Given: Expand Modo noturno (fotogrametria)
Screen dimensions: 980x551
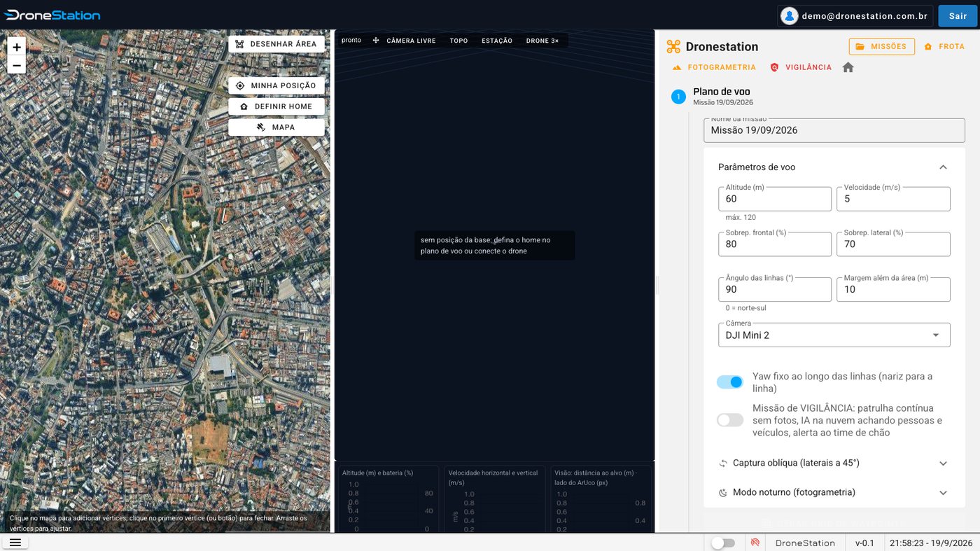Looking at the screenshot, I should (x=834, y=493).
